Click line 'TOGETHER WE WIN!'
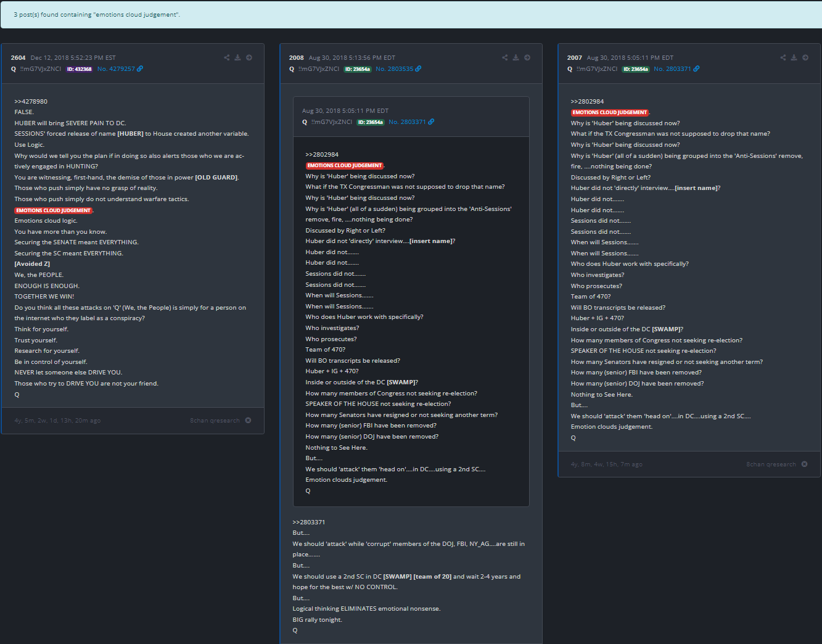 [44, 296]
